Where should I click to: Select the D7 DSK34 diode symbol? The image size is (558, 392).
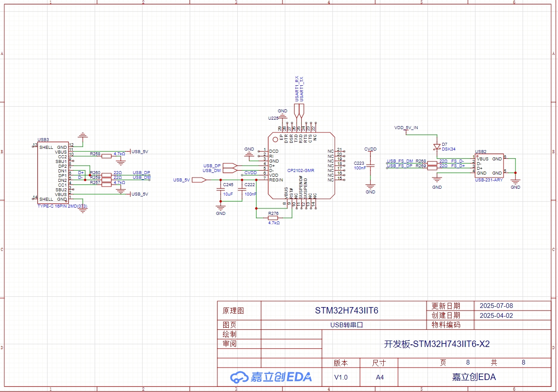(437, 147)
